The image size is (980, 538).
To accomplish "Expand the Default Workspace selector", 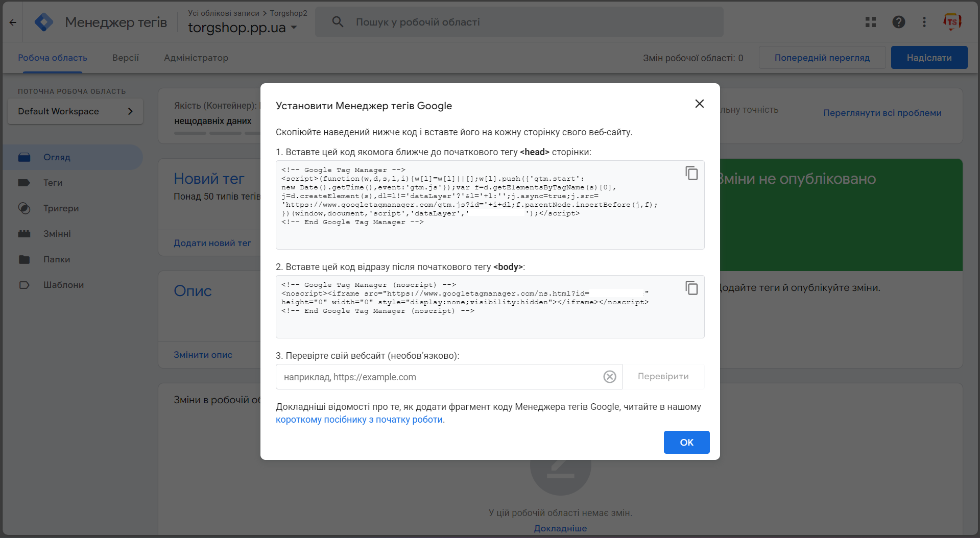I will 75,111.
